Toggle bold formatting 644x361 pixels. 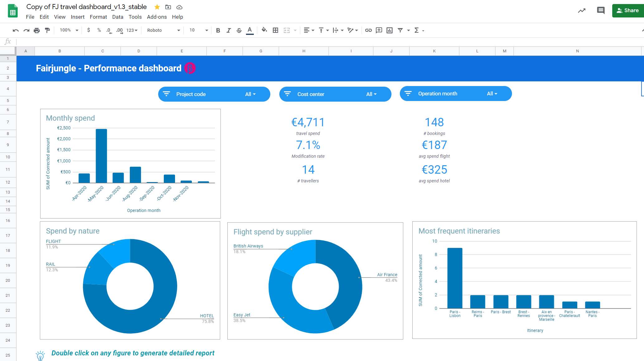point(218,30)
